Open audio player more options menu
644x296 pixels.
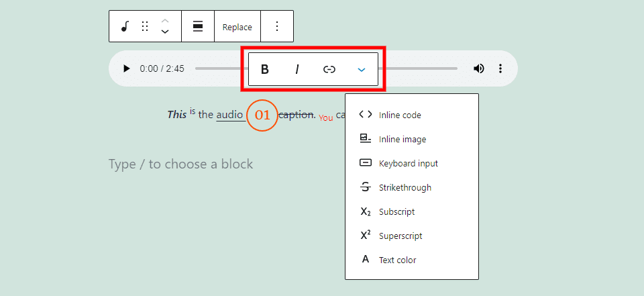tap(500, 68)
